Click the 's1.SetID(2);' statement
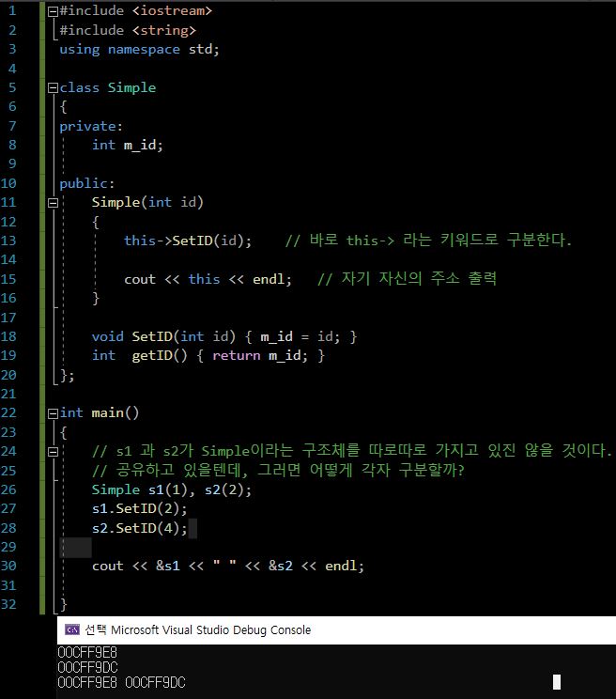 pos(139,508)
